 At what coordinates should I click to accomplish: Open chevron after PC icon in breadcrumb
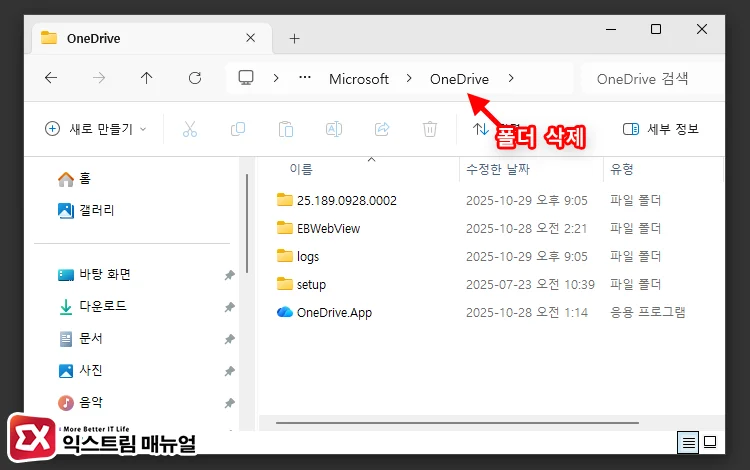(x=276, y=78)
